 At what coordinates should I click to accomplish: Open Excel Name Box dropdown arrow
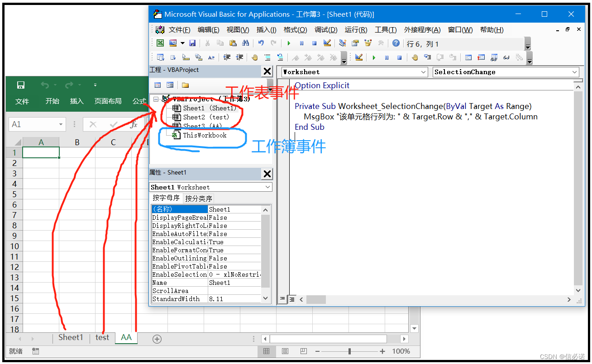(x=61, y=124)
